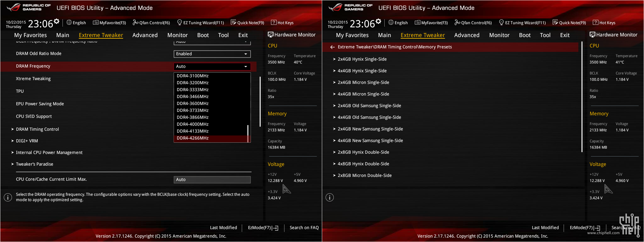
Task: Show Hot Keys help in right window
Action: coord(604,23)
